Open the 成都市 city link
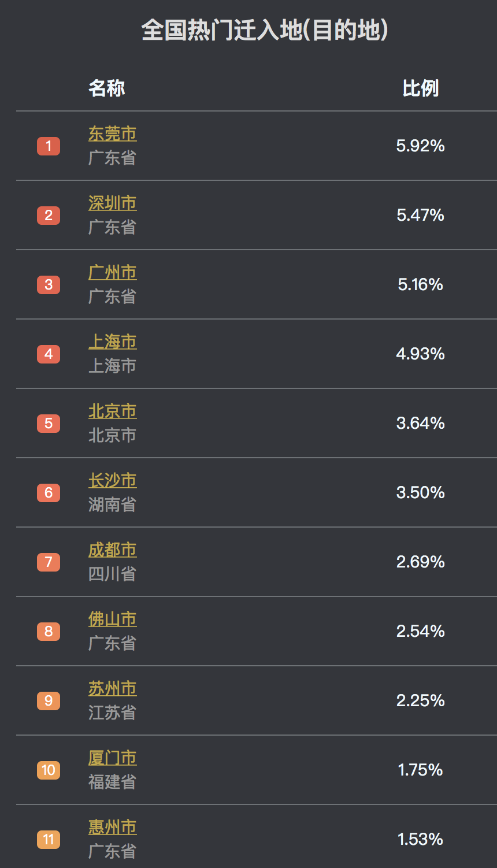The width and height of the screenshot is (497, 868). (x=112, y=550)
